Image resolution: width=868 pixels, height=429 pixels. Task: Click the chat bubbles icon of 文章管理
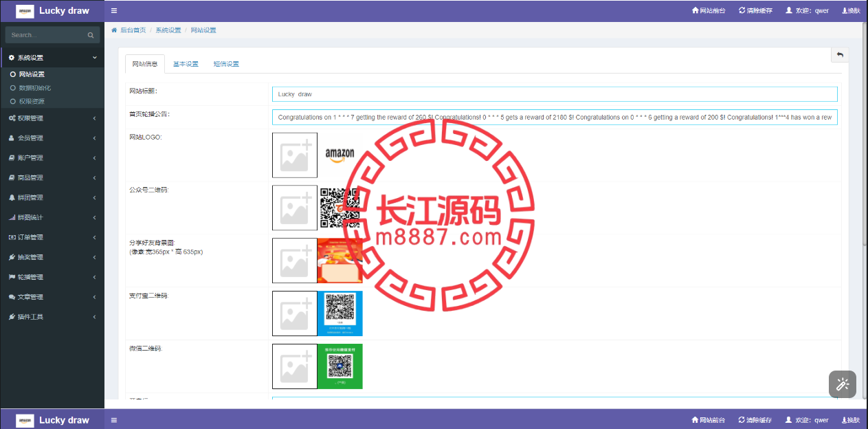pos(12,298)
